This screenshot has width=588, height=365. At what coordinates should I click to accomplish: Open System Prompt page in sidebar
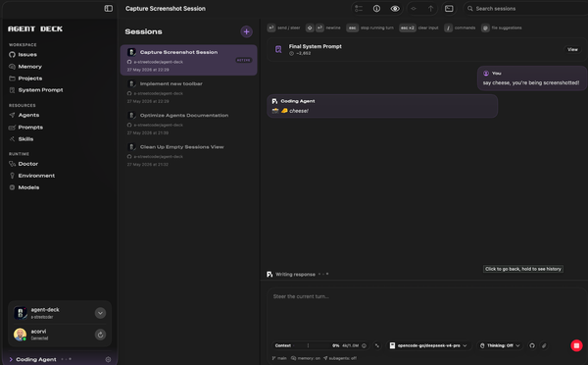click(x=35, y=90)
